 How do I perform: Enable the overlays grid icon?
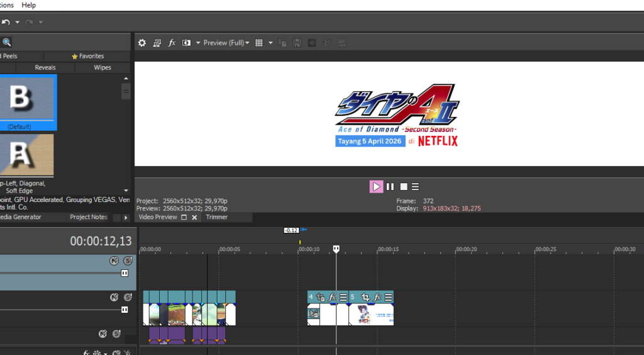coord(258,43)
